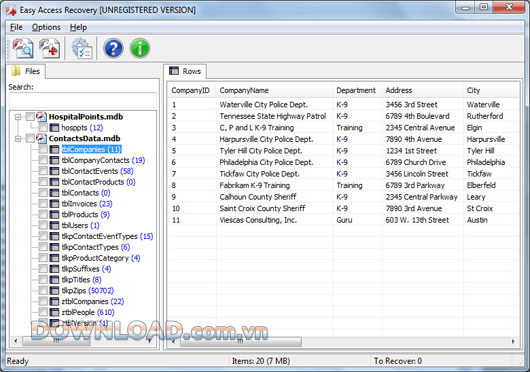Viewport: 530px width, 372px height.
Task: Click the City column header
Action: coord(491,91)
